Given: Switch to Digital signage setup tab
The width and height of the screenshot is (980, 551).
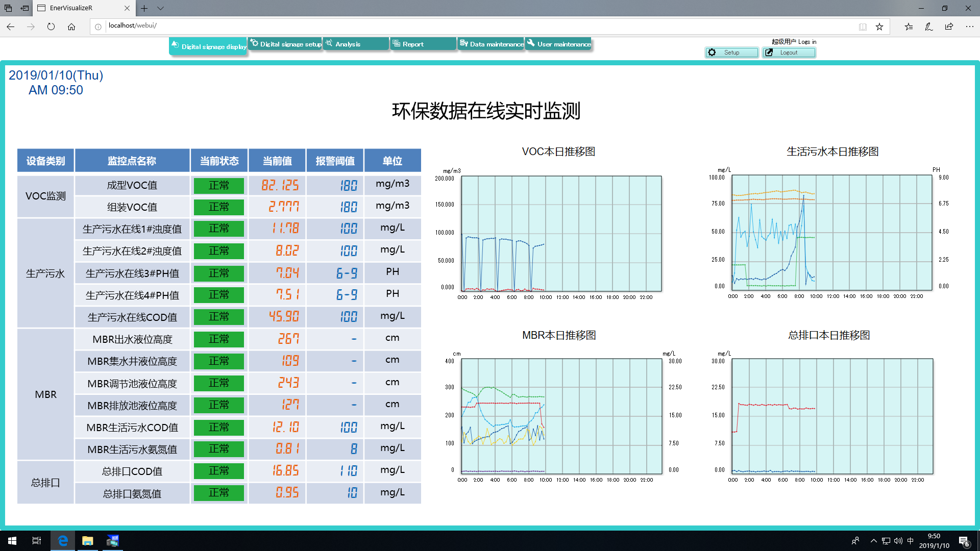Looking at the screenshot, I should (x=286, y=44).
